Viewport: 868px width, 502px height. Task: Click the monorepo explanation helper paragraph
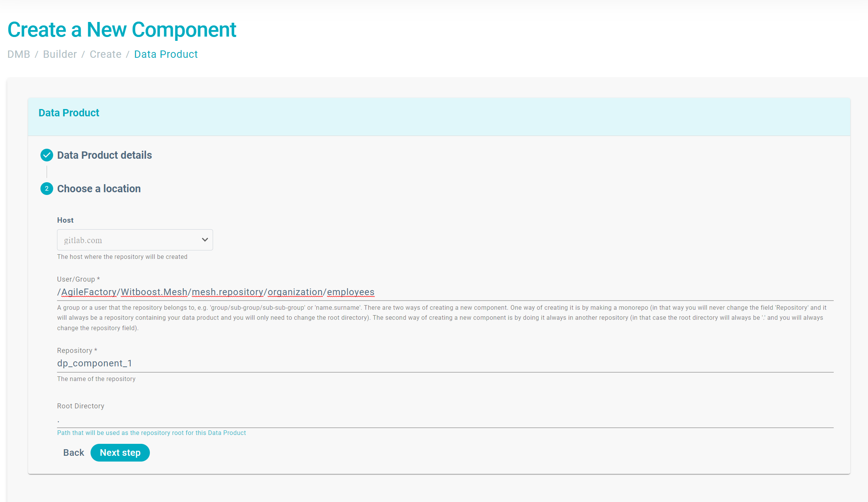442,318
